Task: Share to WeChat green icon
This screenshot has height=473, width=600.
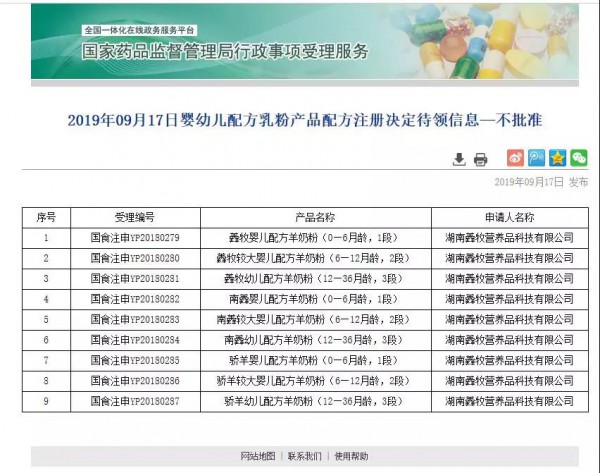Action: point(579,158)
